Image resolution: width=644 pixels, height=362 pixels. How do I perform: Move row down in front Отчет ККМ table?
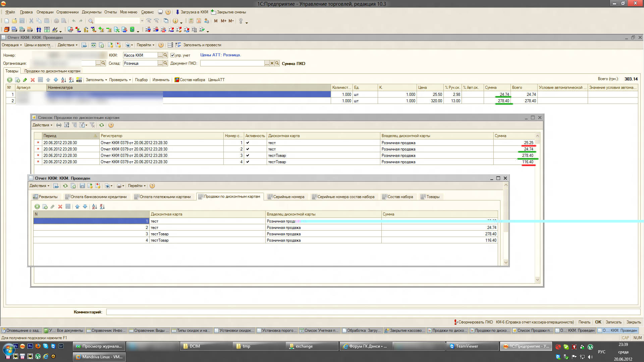point(85,206)
